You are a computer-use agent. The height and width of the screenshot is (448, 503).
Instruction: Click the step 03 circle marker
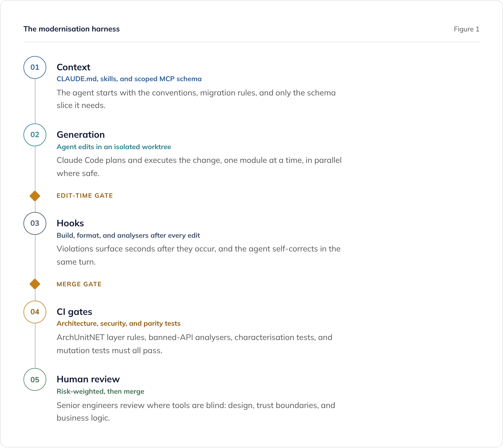[x=35, y=223]
